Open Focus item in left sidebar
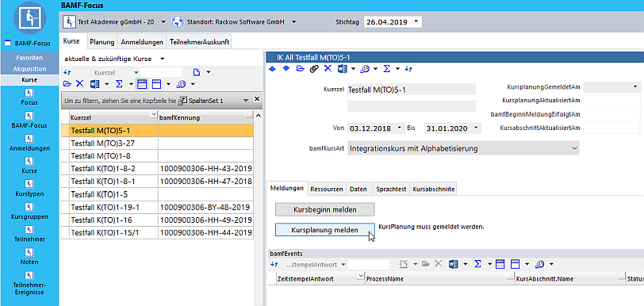The image size is (644, 306). pyautogui.click(x=29, y=98)
